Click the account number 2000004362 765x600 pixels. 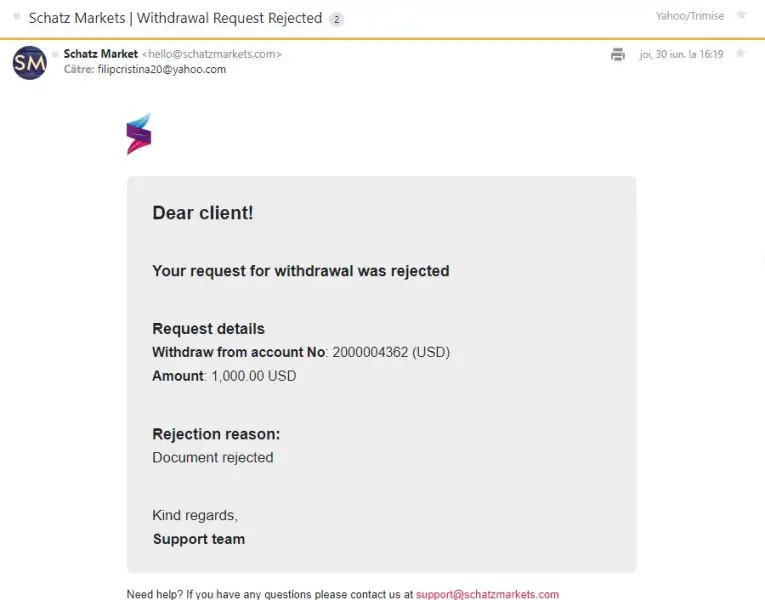click(x=370, y=352)
